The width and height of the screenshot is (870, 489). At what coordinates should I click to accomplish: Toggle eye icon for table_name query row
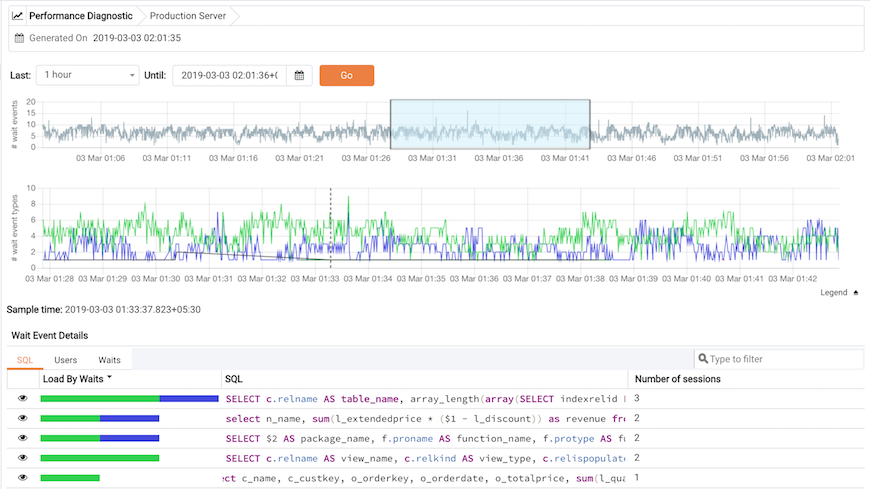click(23, 398)
